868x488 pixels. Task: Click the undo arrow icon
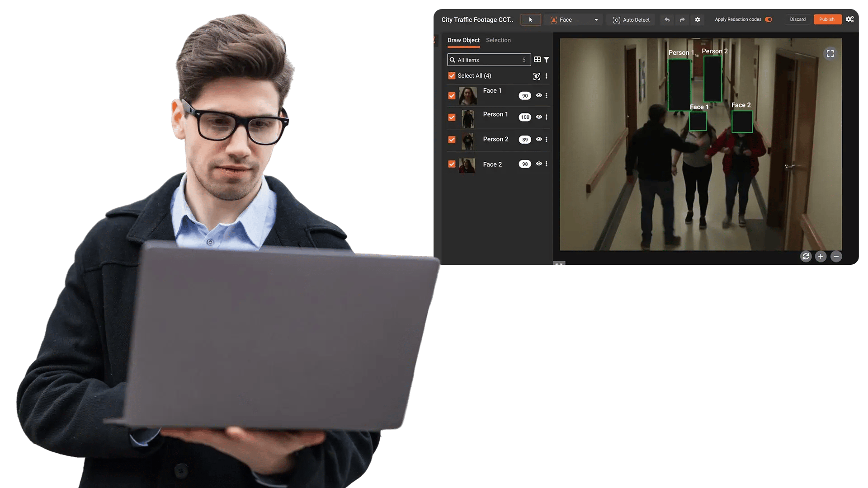click(x=667, y=19)
